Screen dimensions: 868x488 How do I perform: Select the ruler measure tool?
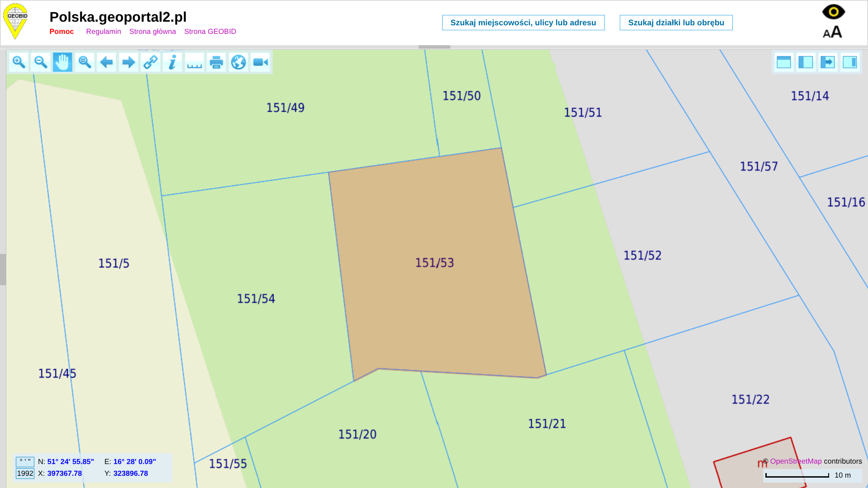click(194, 62)
